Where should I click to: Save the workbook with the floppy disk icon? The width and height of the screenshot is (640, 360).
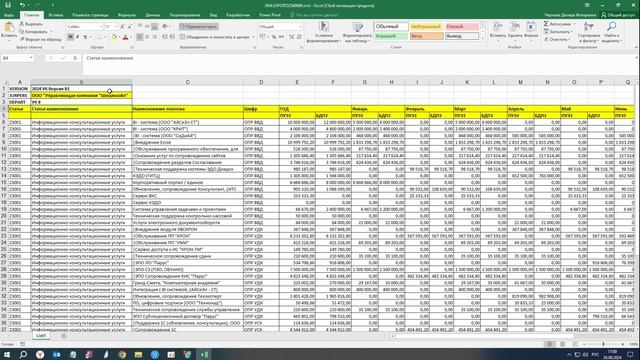(x=7, y=5)
